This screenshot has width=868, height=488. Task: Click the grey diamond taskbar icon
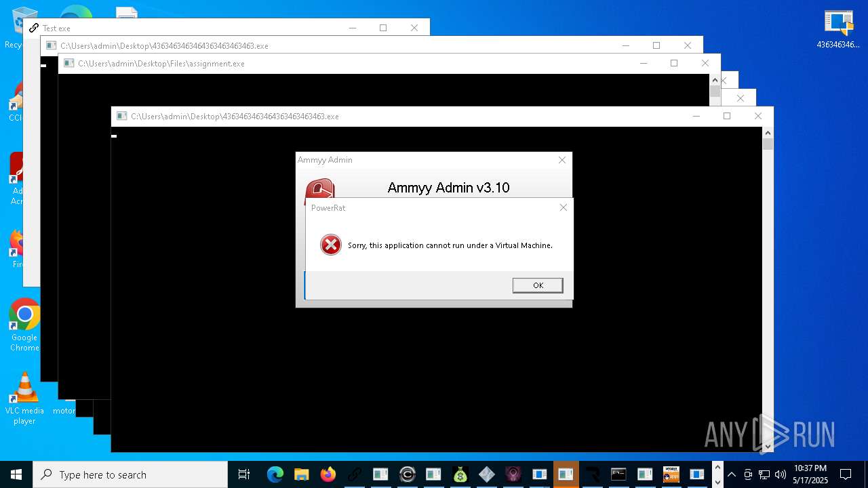[x=486, y=474]
